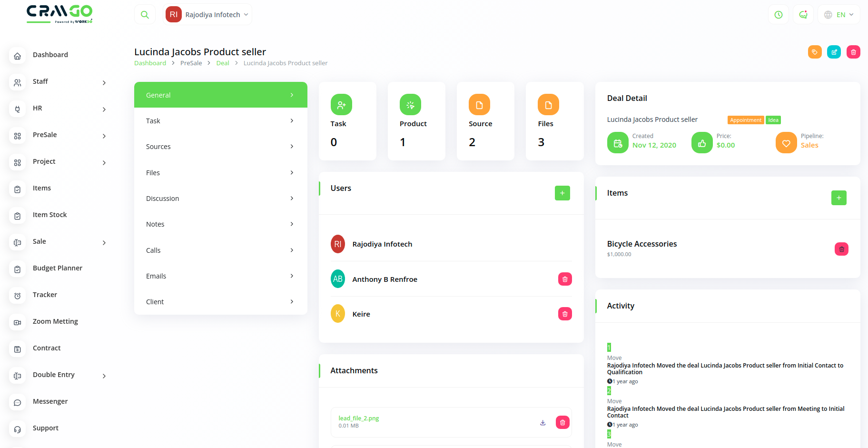
Task: Delete the deal with top red trash icon
Action: 853,52
